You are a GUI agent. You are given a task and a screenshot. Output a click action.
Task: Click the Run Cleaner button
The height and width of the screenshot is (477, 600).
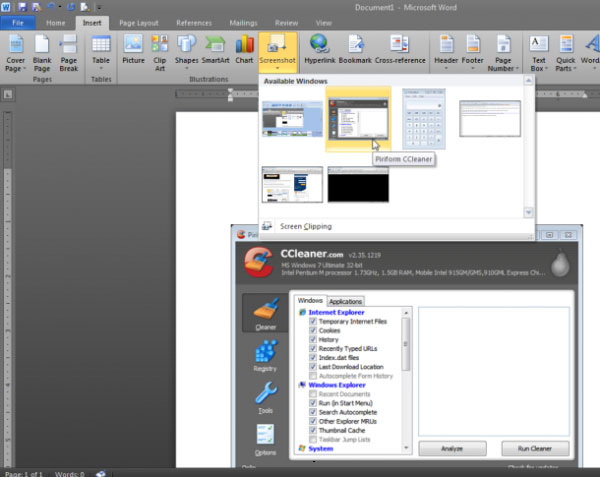click(x=535, y=448)
